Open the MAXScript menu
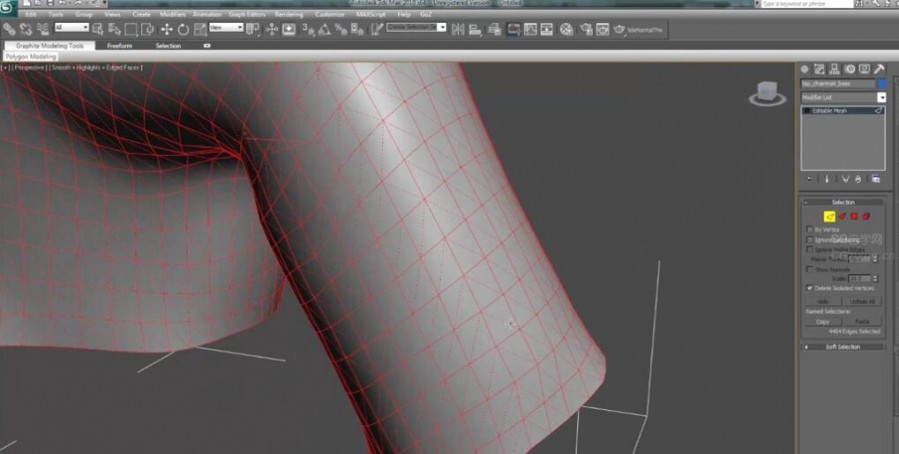This screenshot has width=899, height=454. click(371, 14)
